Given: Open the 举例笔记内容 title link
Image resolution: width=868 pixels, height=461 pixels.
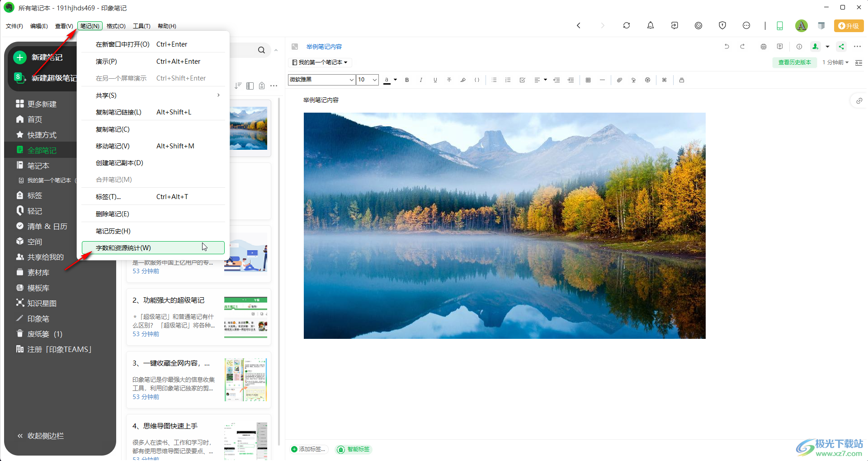Looking at the screenshot, I should pos(324,47).
